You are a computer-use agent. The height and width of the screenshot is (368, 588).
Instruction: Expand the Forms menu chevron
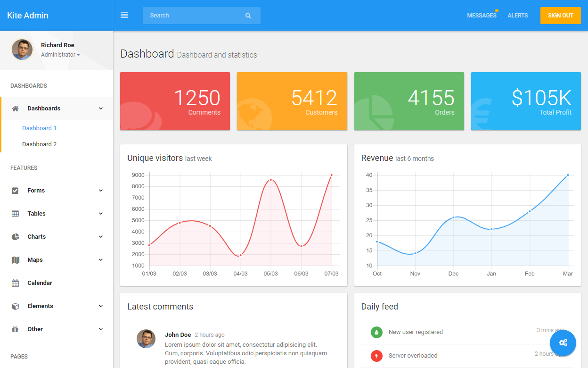click(x=100, y=191)
